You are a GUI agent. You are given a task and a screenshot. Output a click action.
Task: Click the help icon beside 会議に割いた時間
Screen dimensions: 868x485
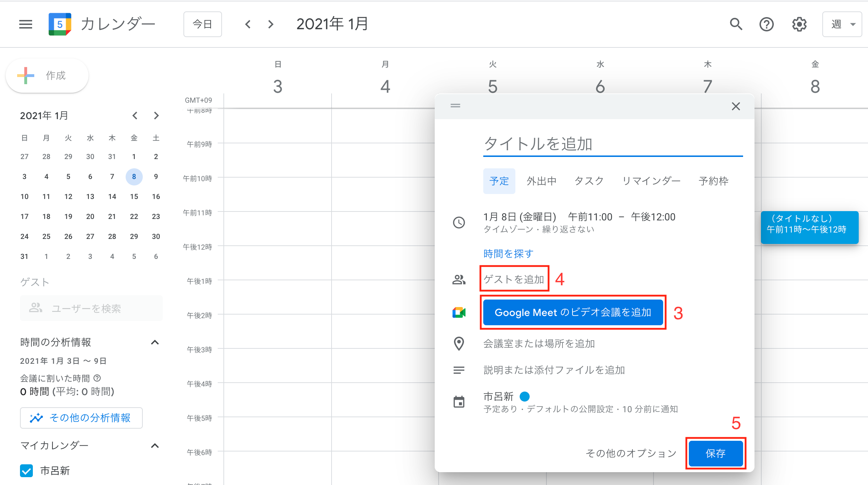[97, 378]
